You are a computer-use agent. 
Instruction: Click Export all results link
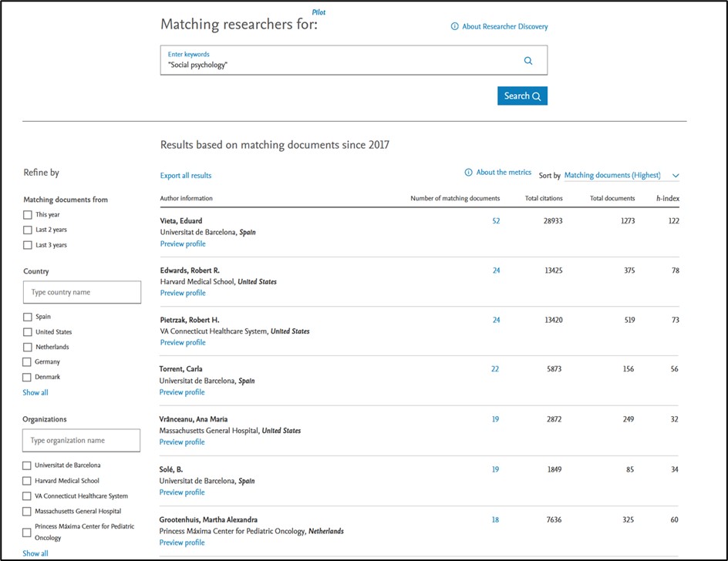point(186,176)
